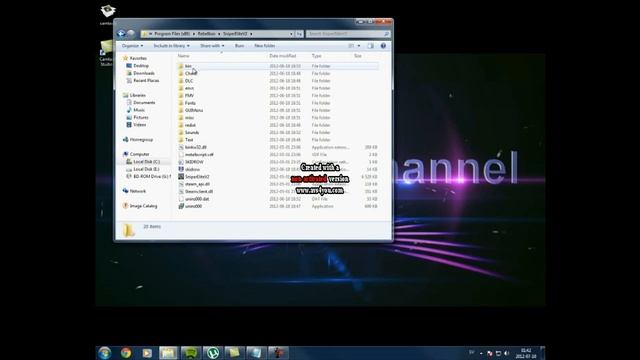Open the volume speaker tray icon
This screenshot has width=640, height=360.
pyautogui.click(x=506, y=353)
